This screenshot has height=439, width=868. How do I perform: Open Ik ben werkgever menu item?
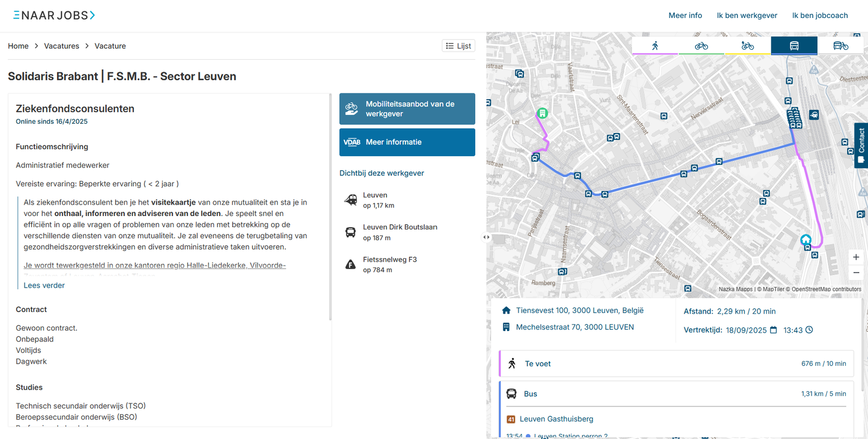click(746, 15)
